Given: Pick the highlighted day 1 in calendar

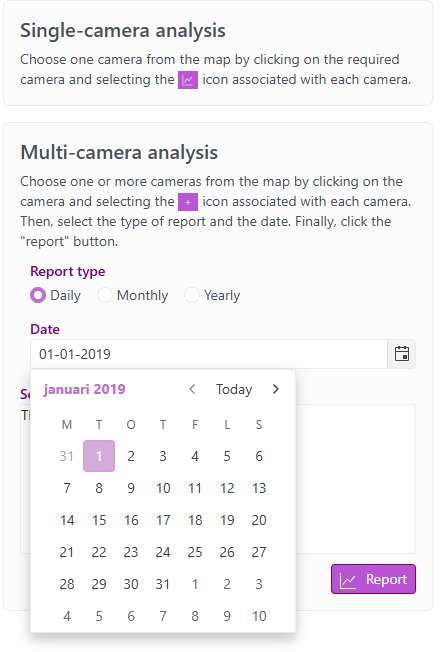Looking at the screenshot, I should (x=99, y=456).
